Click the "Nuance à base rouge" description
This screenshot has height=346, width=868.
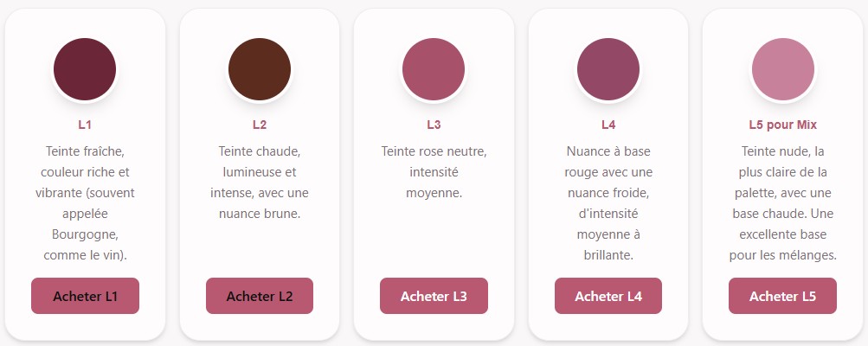click(x=608, y=203)
